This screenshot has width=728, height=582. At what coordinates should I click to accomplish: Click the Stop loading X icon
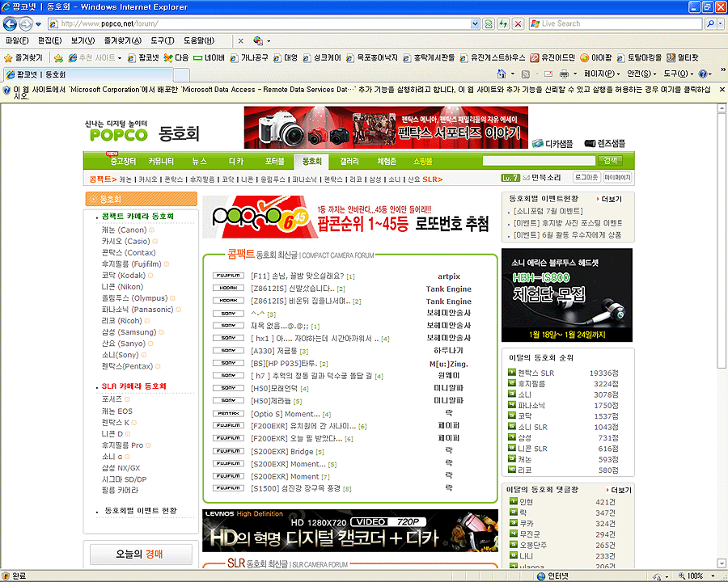click(518, 24)
